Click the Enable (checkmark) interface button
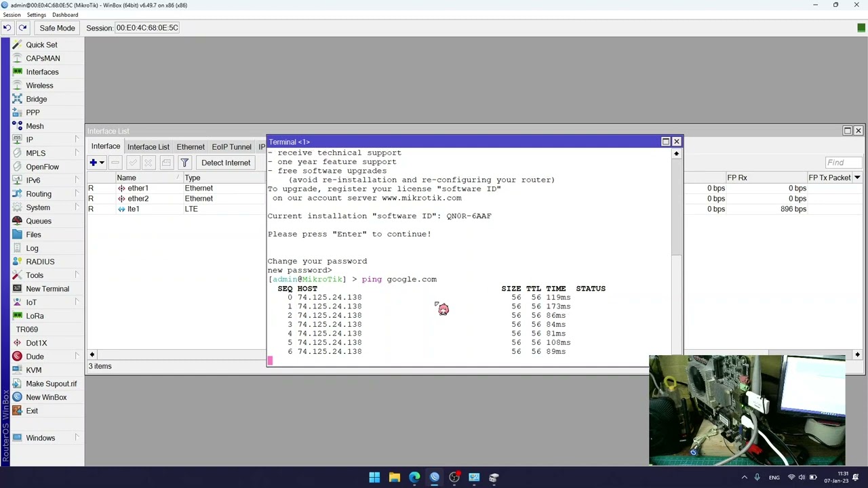This screenshot has height=488, width=868. tap(132, 163)
